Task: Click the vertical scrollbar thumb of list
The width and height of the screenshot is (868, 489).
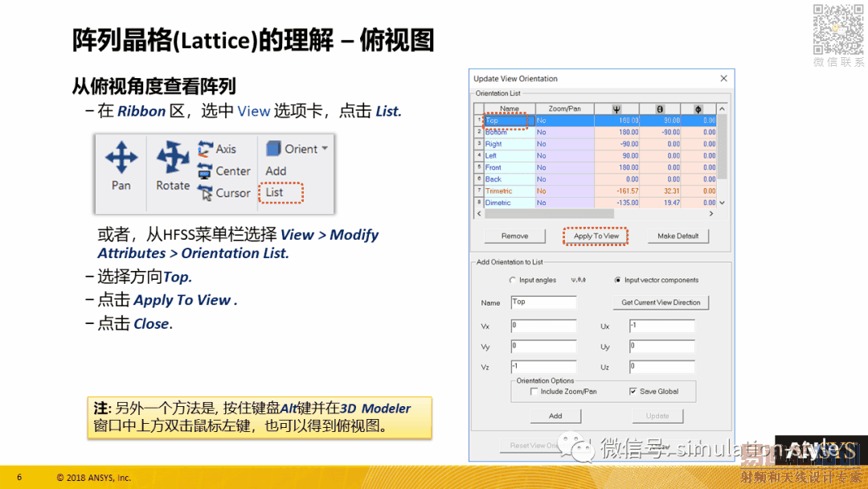Action: point(722,146)
